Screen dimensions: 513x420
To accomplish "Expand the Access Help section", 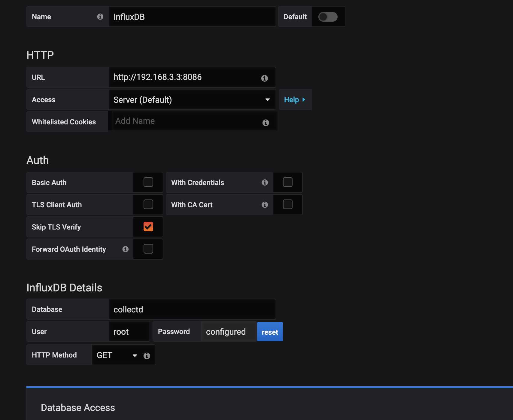I will point(295,100).
